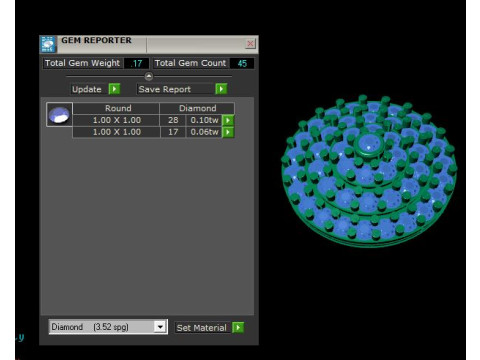This screenshot has height=360, width=480.
Task: Collapse the panel with the round up-arrow
Action: tap(149, 77)
